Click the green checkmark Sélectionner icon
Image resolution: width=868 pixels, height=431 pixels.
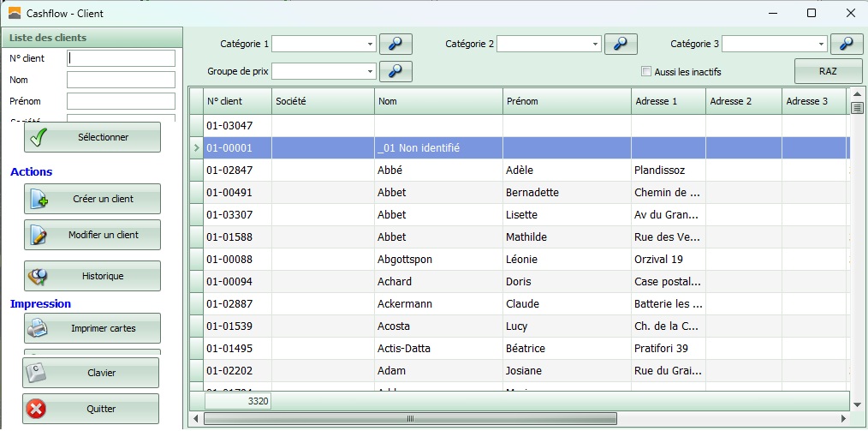pos(37,137)
